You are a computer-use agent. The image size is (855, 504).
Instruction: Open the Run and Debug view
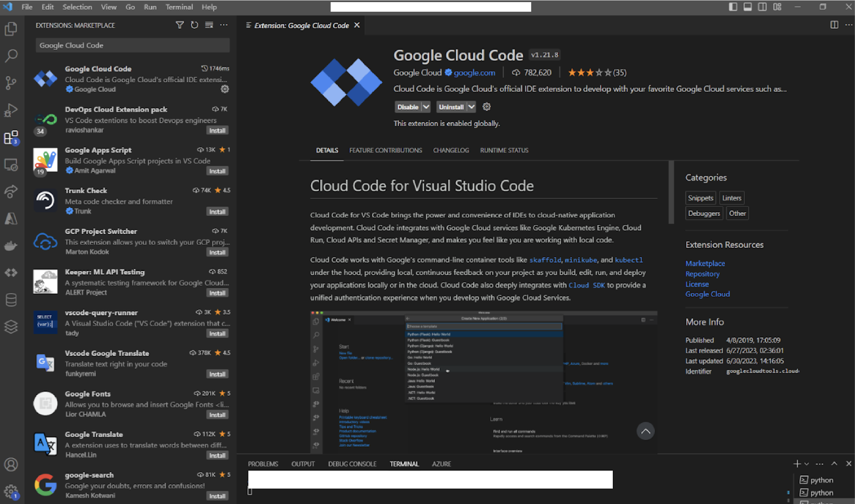pyautogui.click(x=11, y=110)
